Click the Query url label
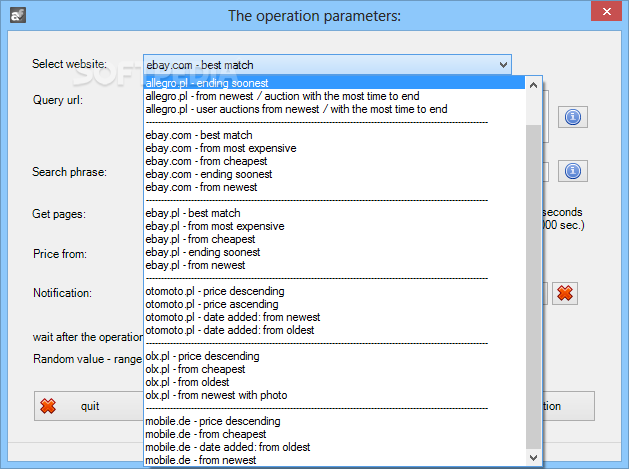Image resolution: width=629 pixels, height=469 pixels. click(x=58, y=99)
